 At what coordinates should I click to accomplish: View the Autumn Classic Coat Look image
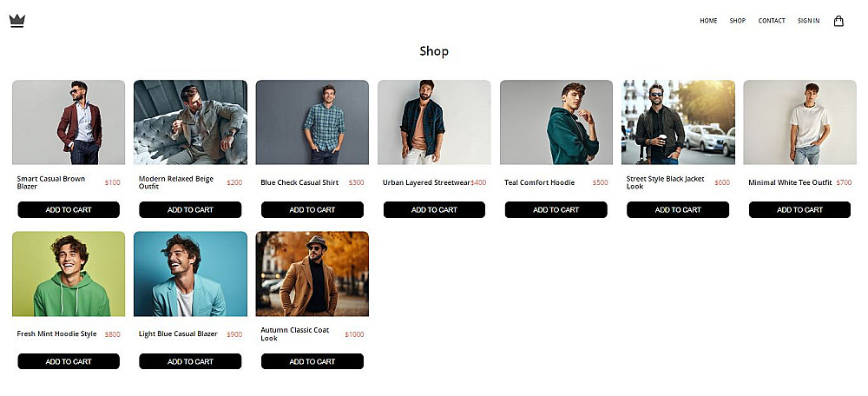point(312,274)
